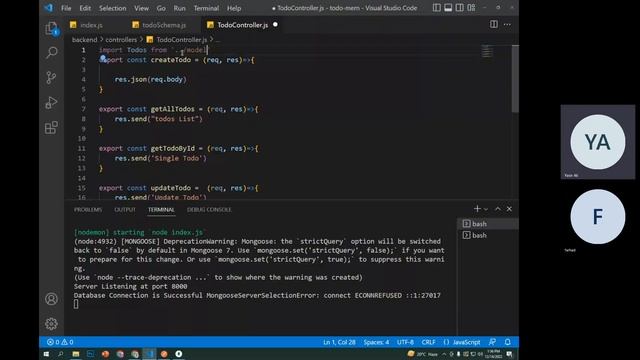The image size is (640, 360).
Task: Click the YA participant avatar
Action: 598,142
